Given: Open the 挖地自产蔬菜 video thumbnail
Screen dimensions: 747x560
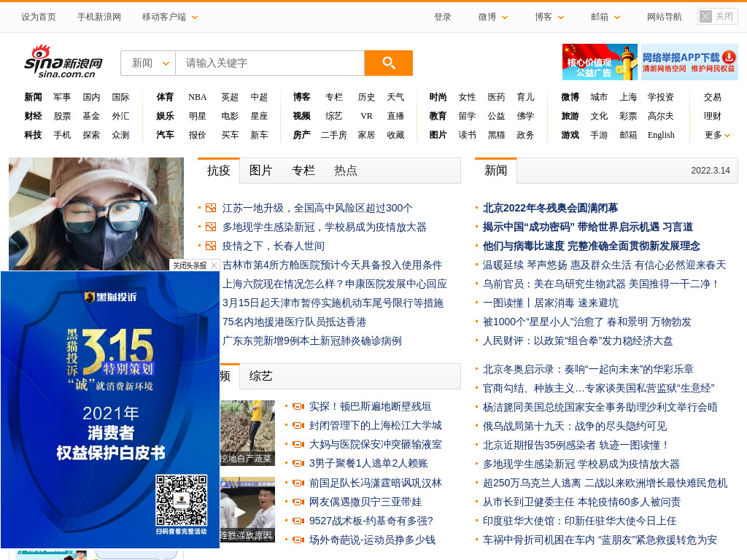Looking at the screenshot, I should point(247,433).
